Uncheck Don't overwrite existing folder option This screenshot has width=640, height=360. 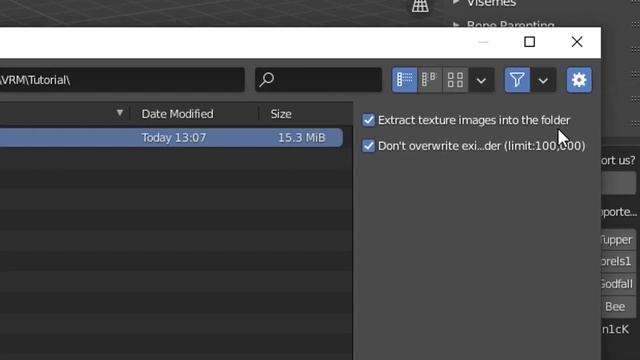(369, 146)
